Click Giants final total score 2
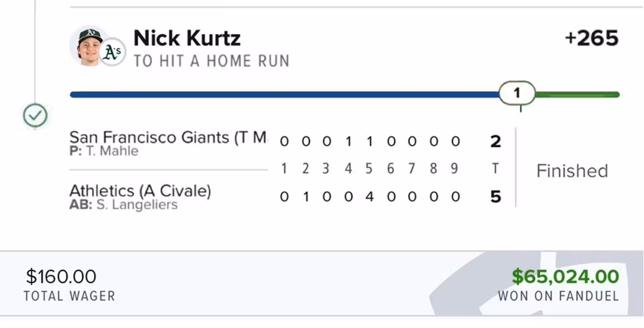The width and height of the screenshot is (644, 328). tap(496, 142)
